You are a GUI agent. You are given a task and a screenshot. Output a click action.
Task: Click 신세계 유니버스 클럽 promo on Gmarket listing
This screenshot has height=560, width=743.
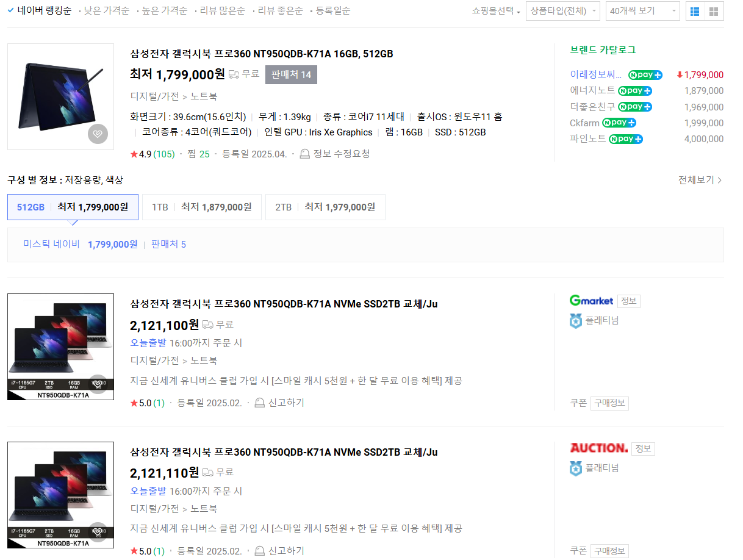pyautogui.click(x=296, y=381)
